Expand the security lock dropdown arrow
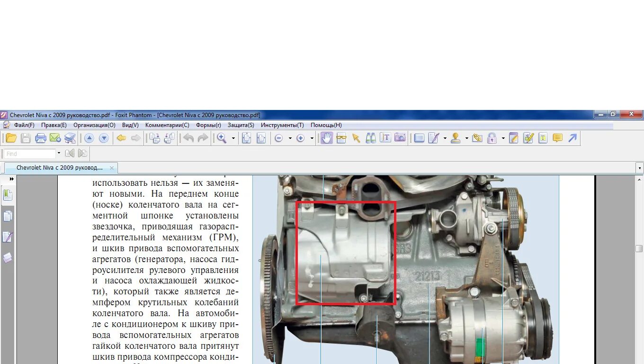Viewport: 644px width, 364px height. (503, 138)
